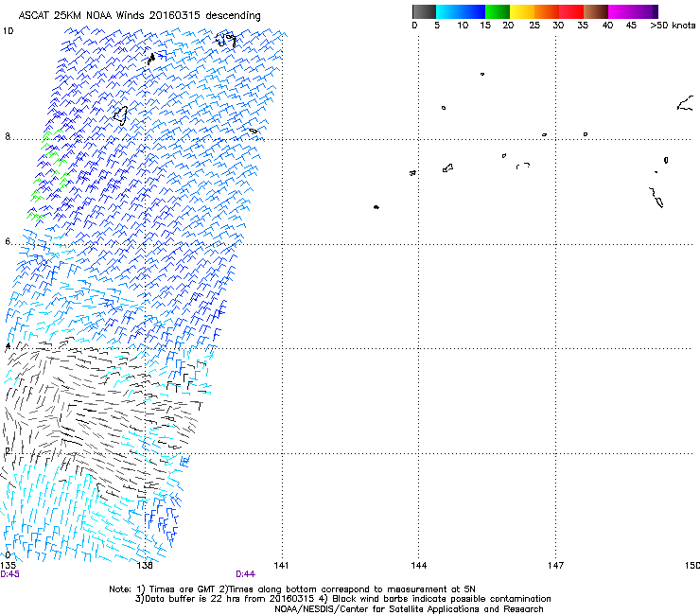The height and width of the screenshot is (615, 700).
Task: Click the latitude label "6"
Action: [8, 241]
